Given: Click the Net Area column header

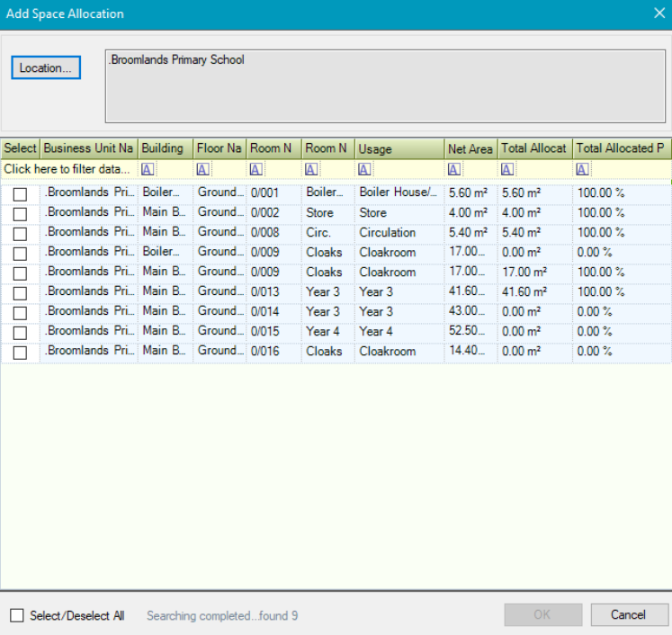Looking at the screenshot, I should coord(470,148).
